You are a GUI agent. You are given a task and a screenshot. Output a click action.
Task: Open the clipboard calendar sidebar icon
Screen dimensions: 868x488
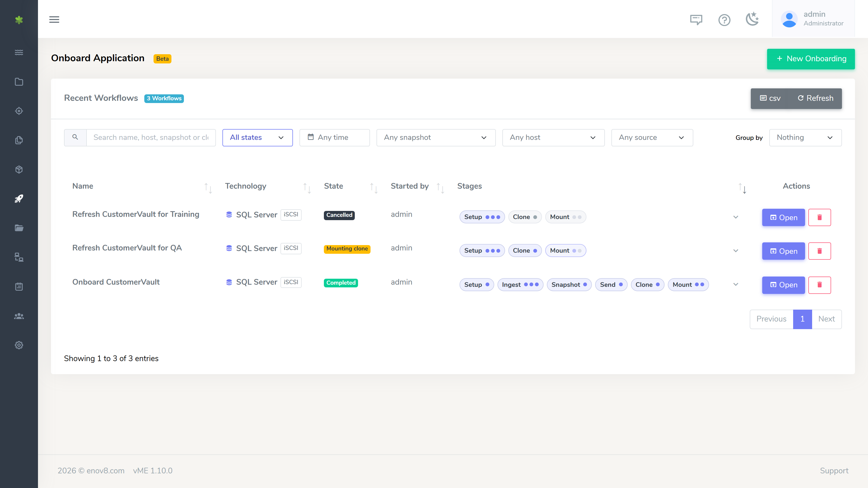click(19, 287)
